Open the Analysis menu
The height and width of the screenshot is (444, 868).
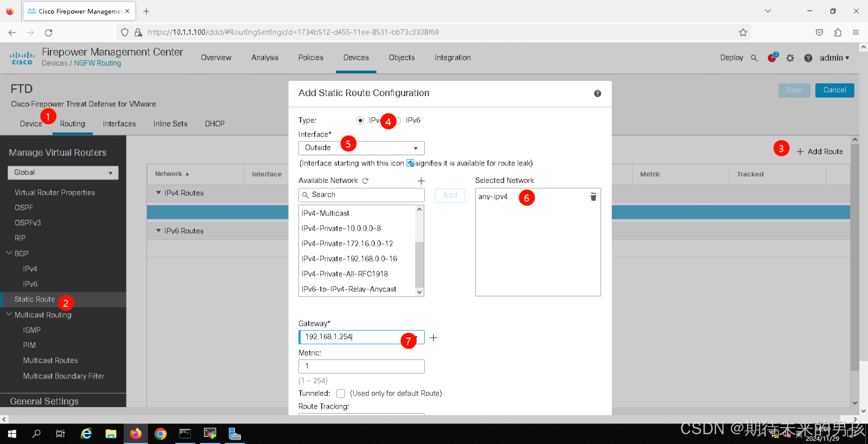click(x=265, y=58)
